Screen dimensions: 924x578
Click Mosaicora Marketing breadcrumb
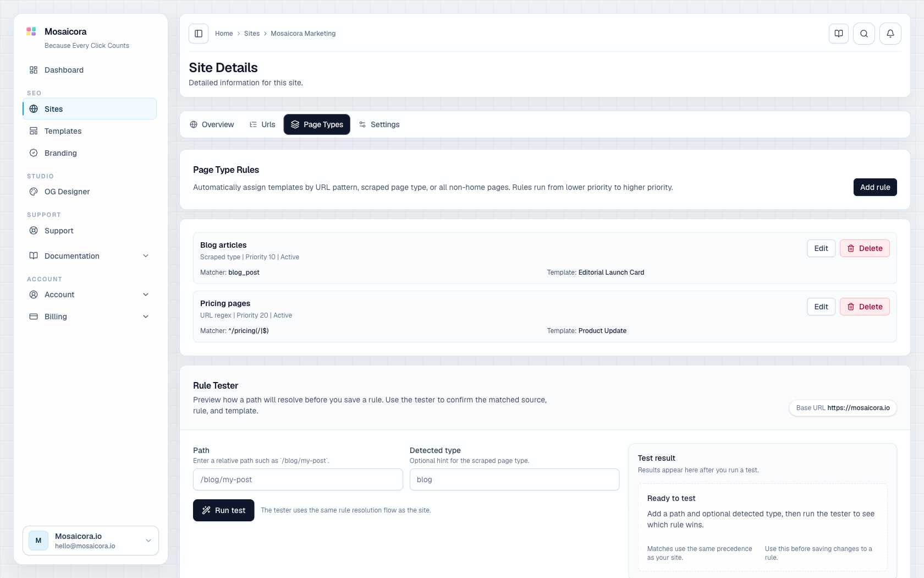pos(303,34)
